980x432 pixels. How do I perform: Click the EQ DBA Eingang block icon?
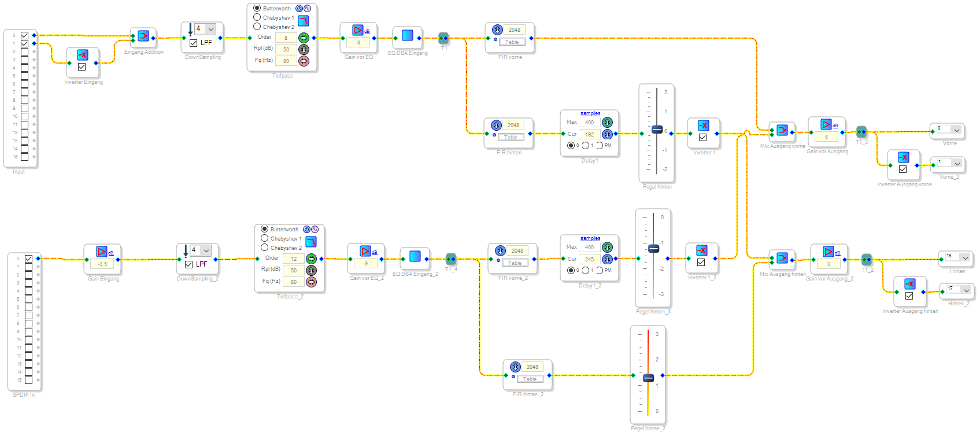tap(408, 35)
